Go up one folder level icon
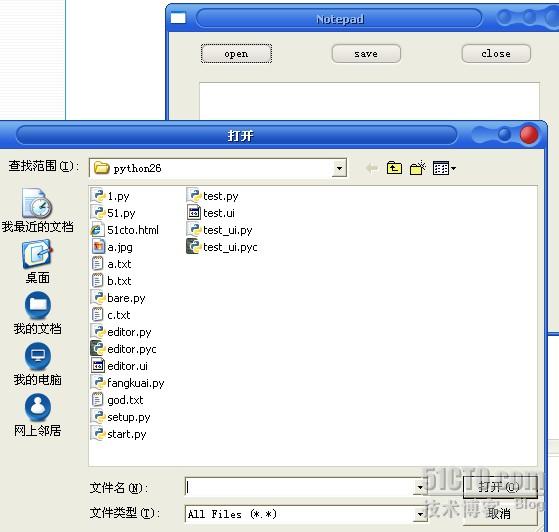 pos(394,168)
